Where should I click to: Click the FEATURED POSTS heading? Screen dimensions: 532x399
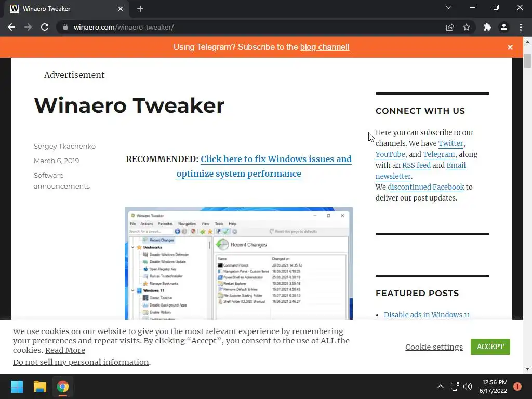pos(417,293)
